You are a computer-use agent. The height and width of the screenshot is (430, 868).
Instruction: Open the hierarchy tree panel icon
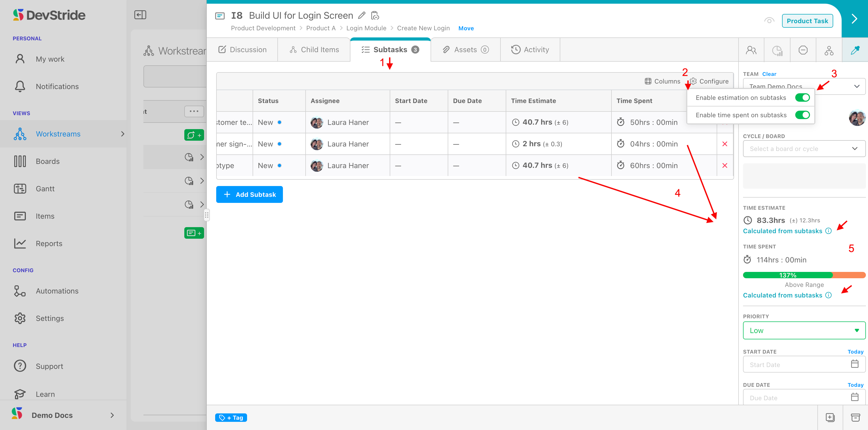pyautogui.click(x=829, y=50)
